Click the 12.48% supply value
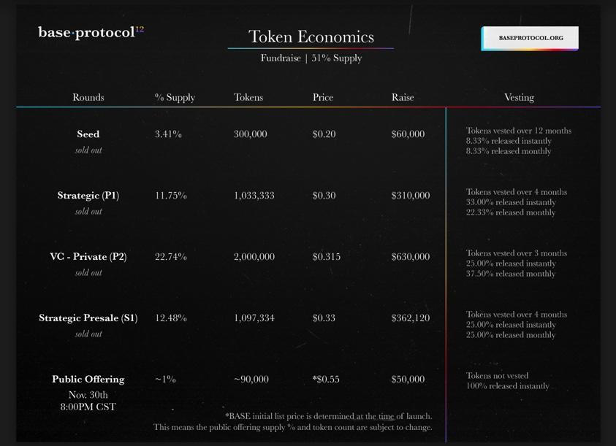Screen dimensions: 616x447 click(x=171, y=318)
